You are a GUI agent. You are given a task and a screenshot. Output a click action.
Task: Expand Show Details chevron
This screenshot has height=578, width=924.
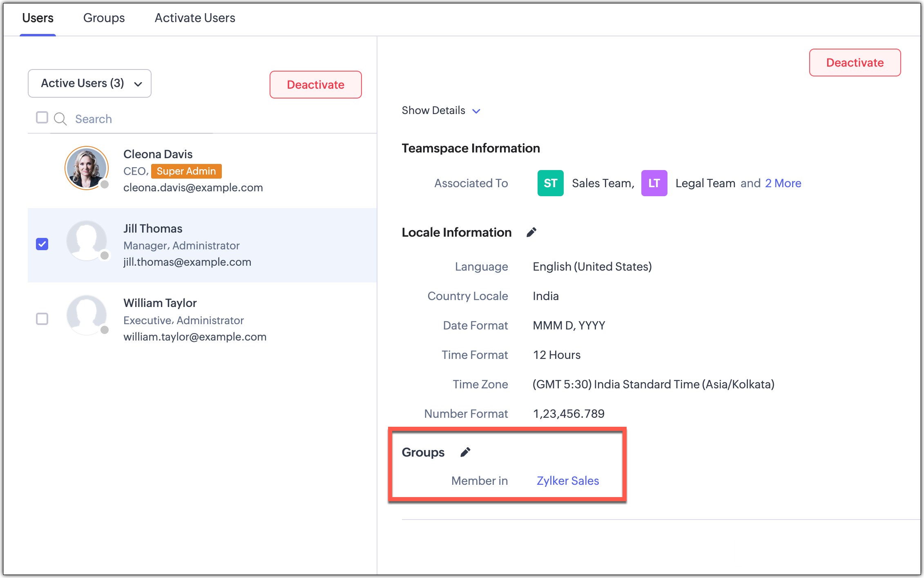pyautogui.click(x=476, y=111)
